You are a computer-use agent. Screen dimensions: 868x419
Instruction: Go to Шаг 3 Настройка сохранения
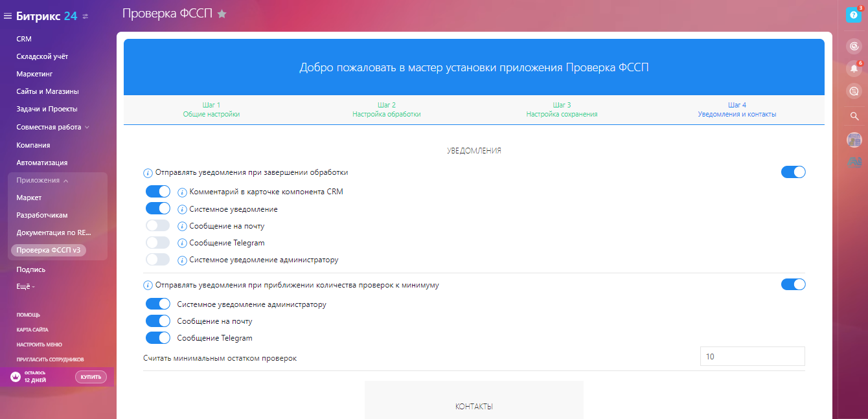click(x=562, y=109)
